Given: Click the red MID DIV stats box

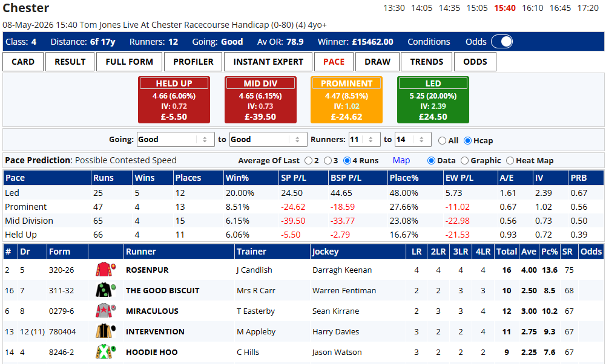Looking at the screenshot, I should (x=260, y=100).
